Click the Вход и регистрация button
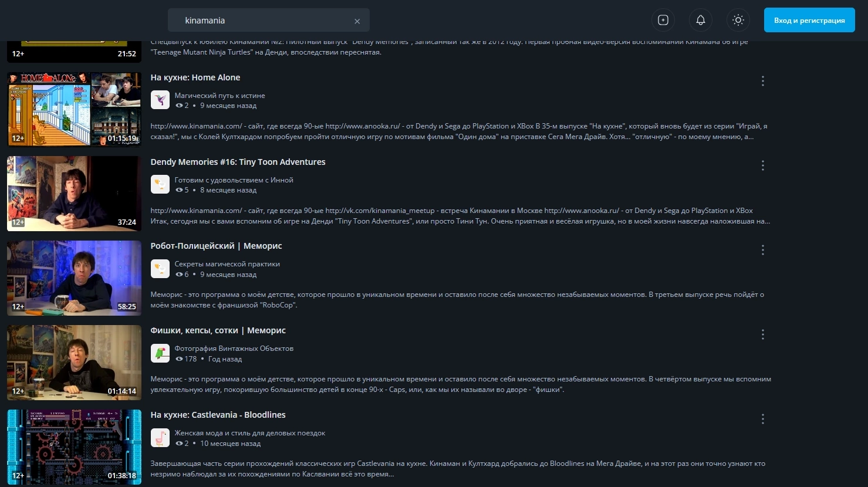This screenshot has height=487, width=868. [x=809, y=20]
